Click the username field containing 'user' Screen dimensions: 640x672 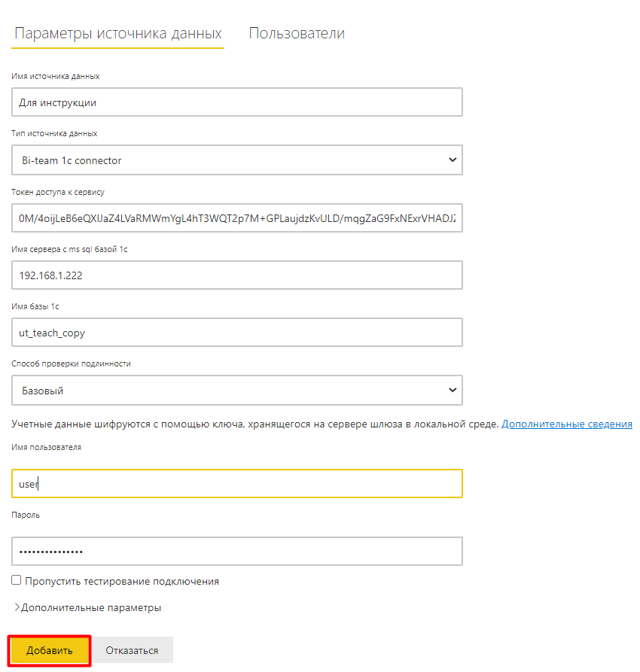(237, 484)
